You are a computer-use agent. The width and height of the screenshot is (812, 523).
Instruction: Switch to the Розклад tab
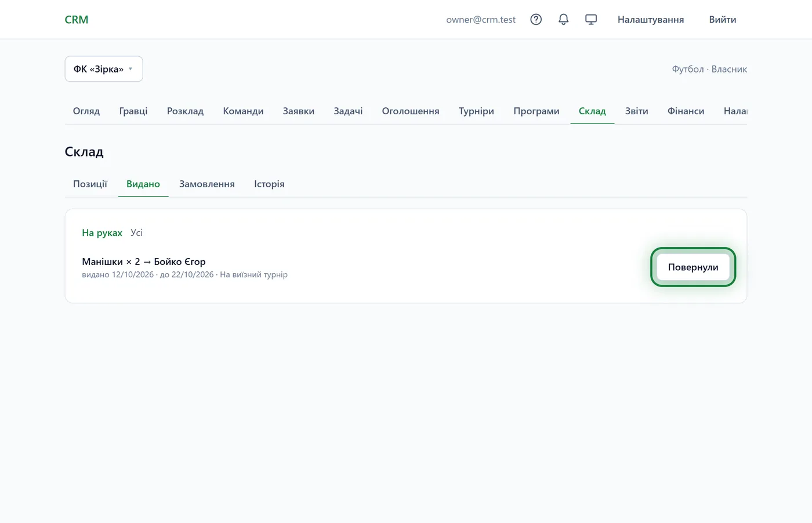[185, 111]
